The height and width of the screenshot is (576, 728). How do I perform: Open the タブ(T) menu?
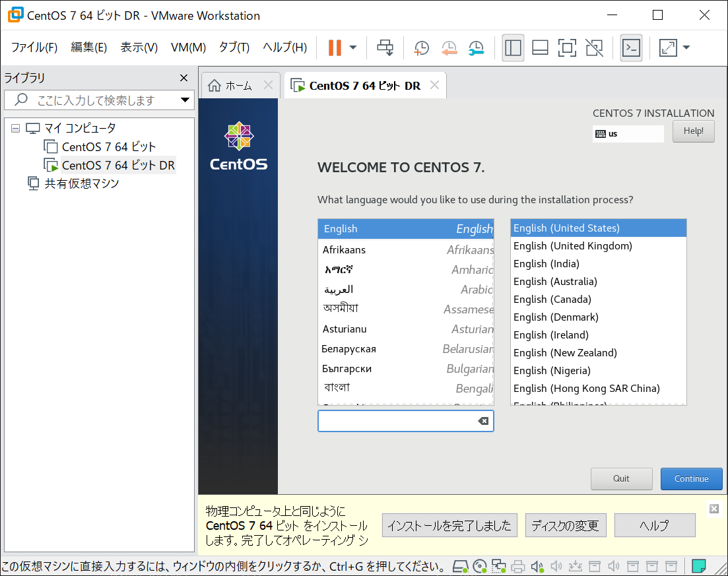[234, 47]
